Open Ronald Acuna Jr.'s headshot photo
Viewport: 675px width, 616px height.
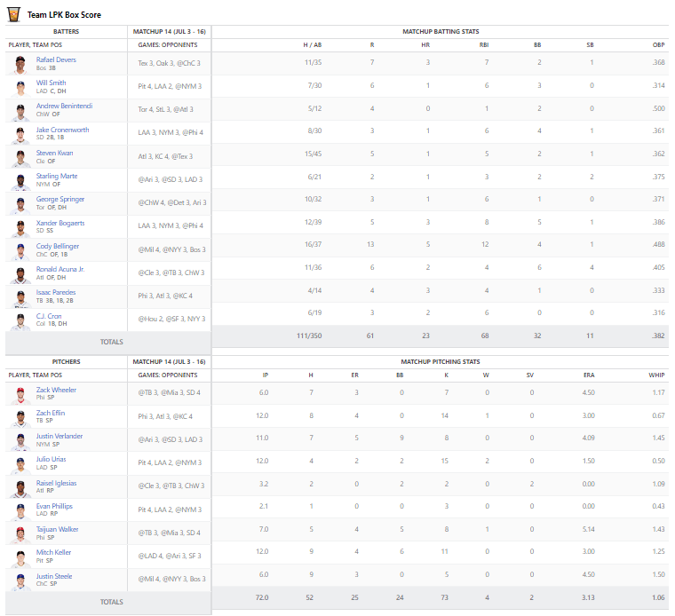point(20,273)
